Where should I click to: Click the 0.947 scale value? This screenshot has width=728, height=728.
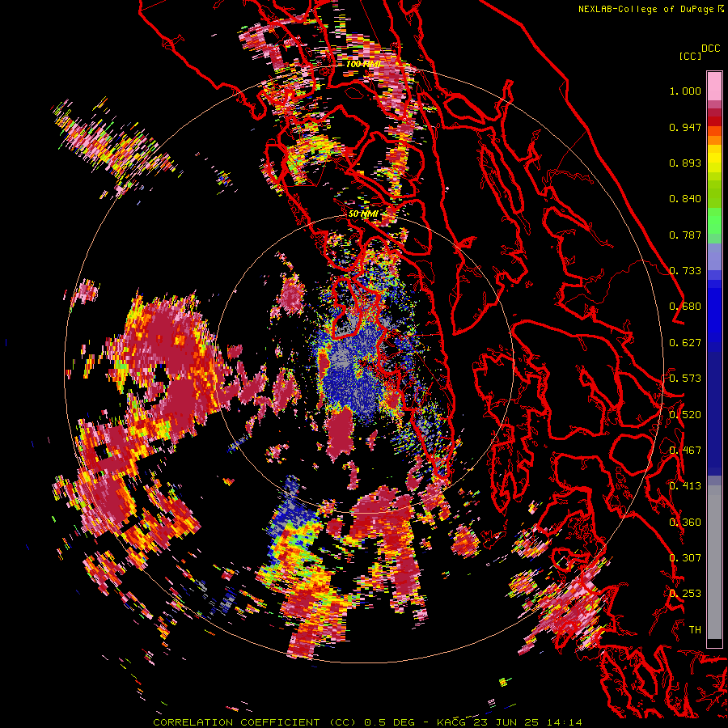[685, 127]
